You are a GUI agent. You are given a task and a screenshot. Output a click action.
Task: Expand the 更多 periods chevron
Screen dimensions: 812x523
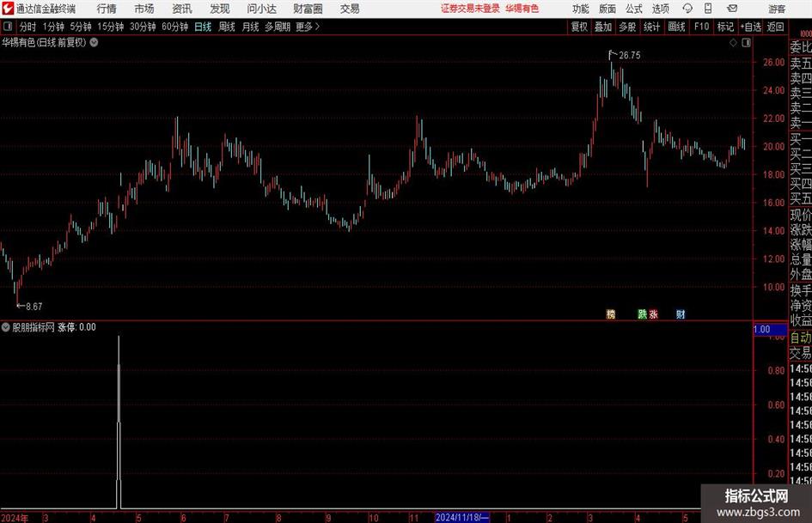[317, 27]
